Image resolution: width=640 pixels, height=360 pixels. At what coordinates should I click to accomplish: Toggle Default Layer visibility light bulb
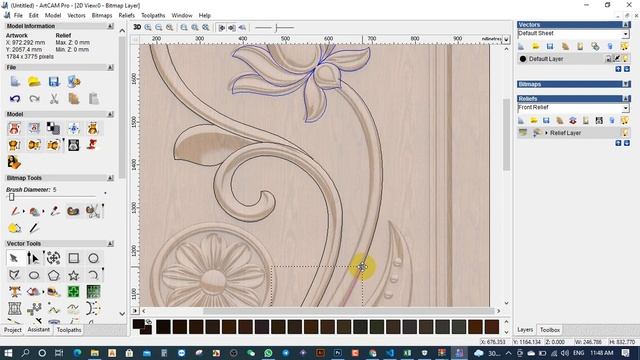pyautogui.click(x=625, y=59)
